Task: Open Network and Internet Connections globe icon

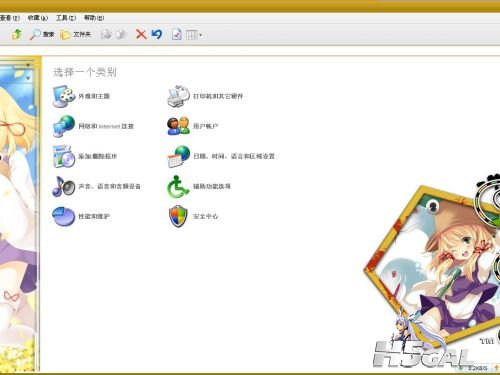Action: [63, 126]
